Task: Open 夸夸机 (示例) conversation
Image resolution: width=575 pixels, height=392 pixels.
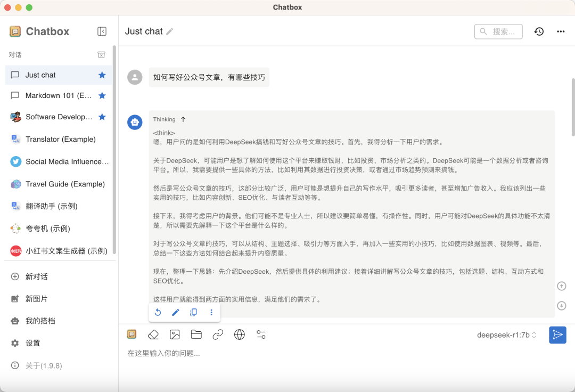Action: [59, 229]
